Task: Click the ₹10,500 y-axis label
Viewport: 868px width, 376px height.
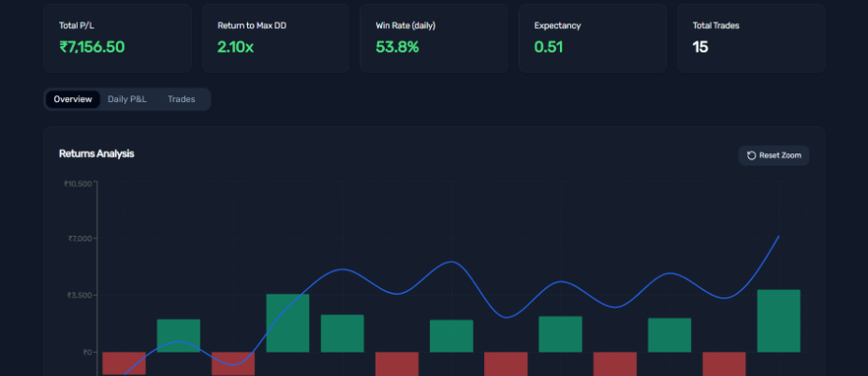Action: (78, 184)
